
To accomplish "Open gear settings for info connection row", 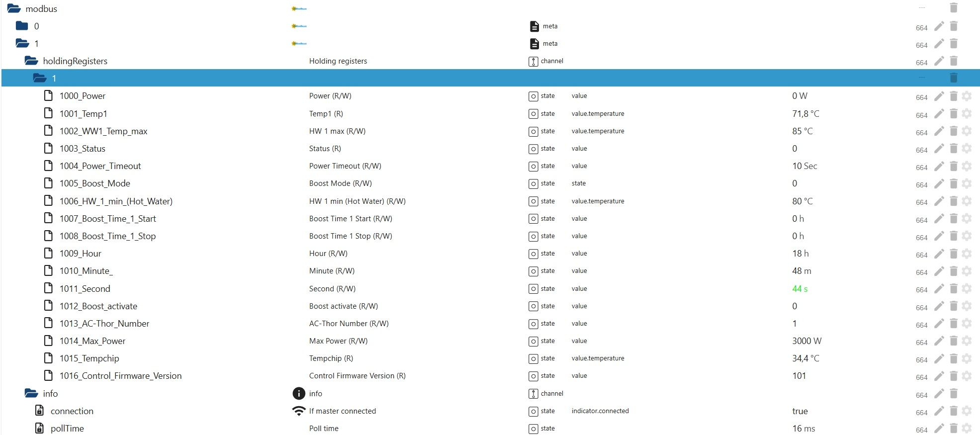I will point(967,411).
